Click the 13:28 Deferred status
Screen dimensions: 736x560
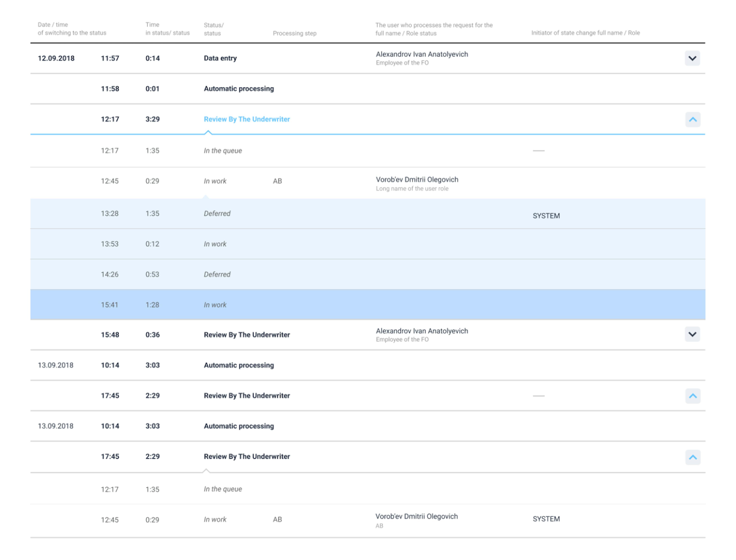point(217,213)
